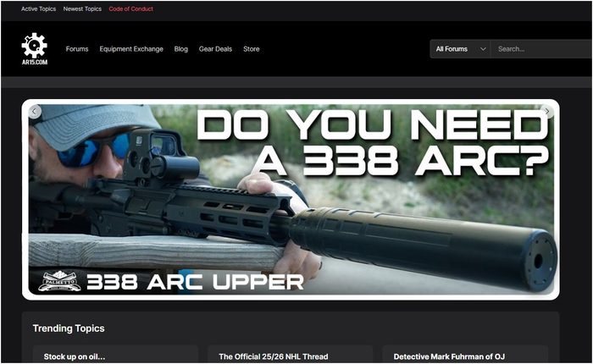The image size is (593, 364).
Task: Click the Trending Topics heading
Action: pos(69,328)
